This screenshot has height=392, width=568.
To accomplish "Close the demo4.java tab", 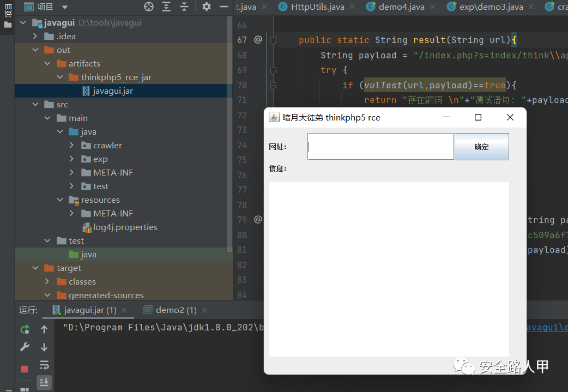I will (432, 7).
